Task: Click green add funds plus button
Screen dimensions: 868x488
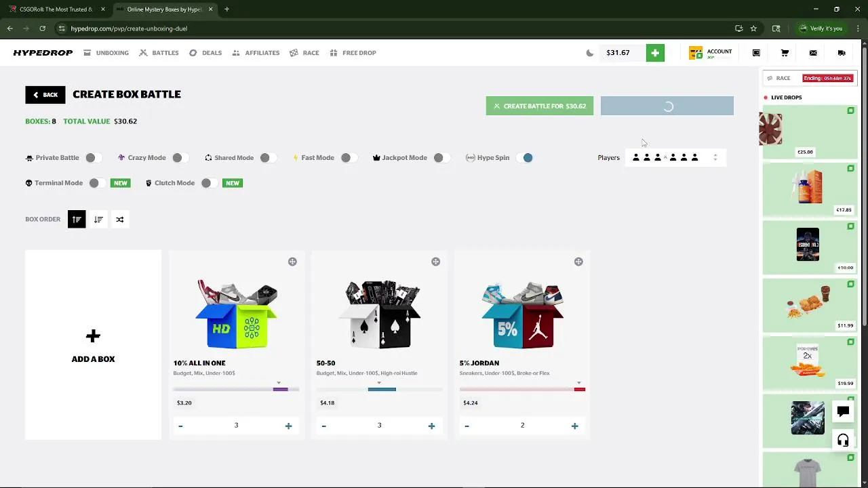Action: tap(655, 53)
